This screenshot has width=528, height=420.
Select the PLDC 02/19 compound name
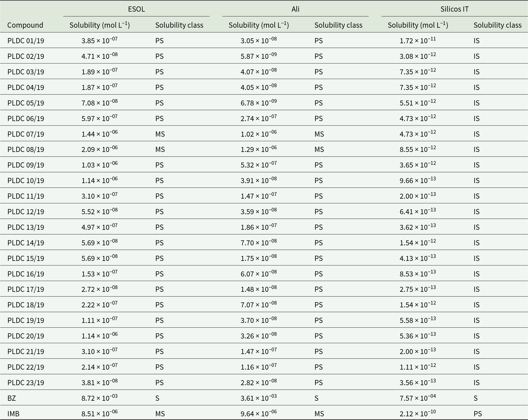(26, 56)
